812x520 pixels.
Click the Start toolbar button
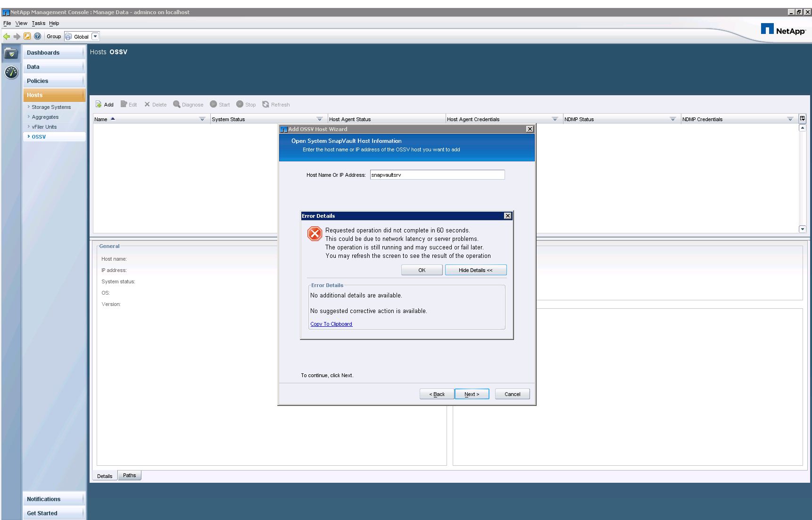[x=220, y=105]
